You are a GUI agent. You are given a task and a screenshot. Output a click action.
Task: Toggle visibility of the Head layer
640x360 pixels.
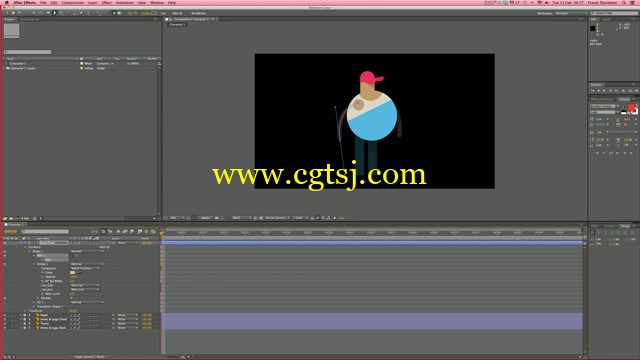point(5,315)
